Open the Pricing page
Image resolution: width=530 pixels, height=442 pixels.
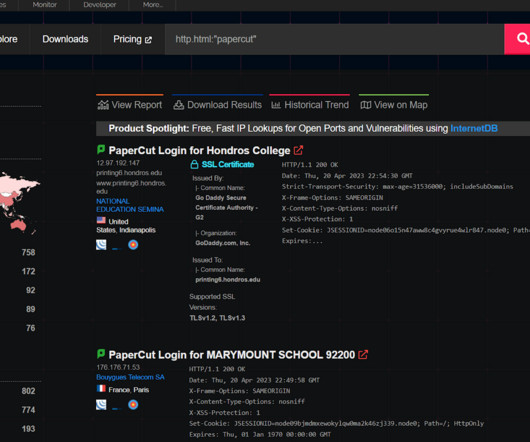(x=132, y=39)
